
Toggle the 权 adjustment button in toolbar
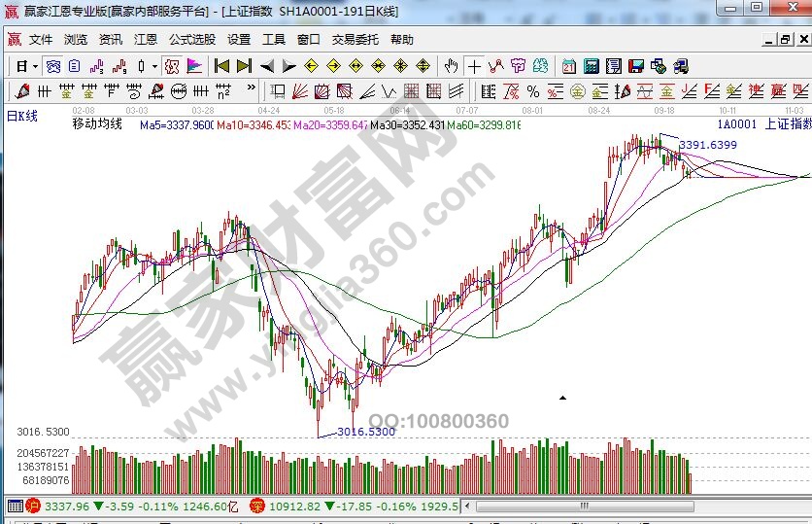click(x=171, y=66)
